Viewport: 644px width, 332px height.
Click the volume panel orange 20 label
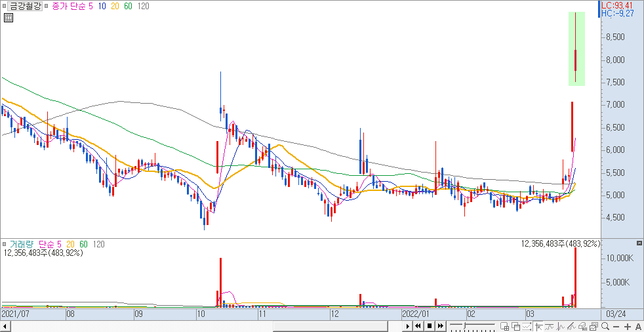click(x=70, y=244)
